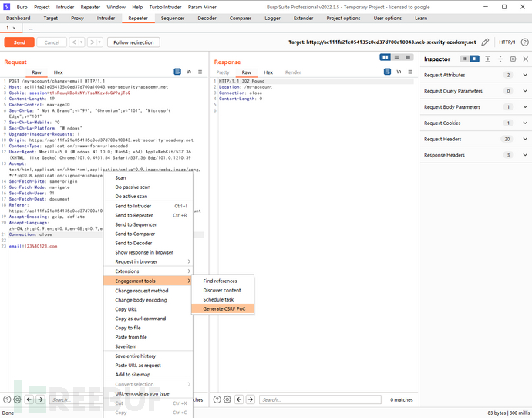Viewport: 532px width, 418px height.
Task: Expand Request Headers section
Action: (x=525, y=139)
